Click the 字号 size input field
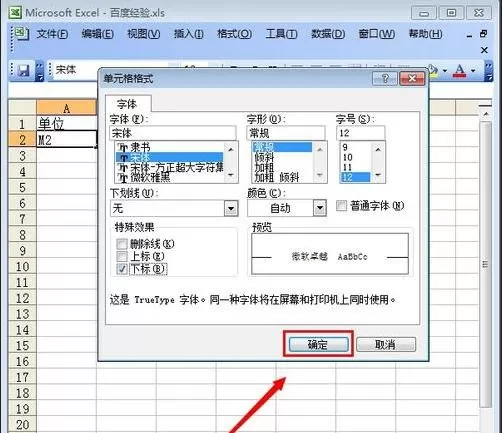503x433 pixels. tap(361, 133)
